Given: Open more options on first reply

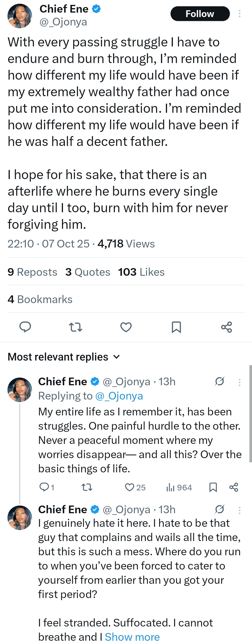Looking at the screenshot, I should tap(239, 382).
